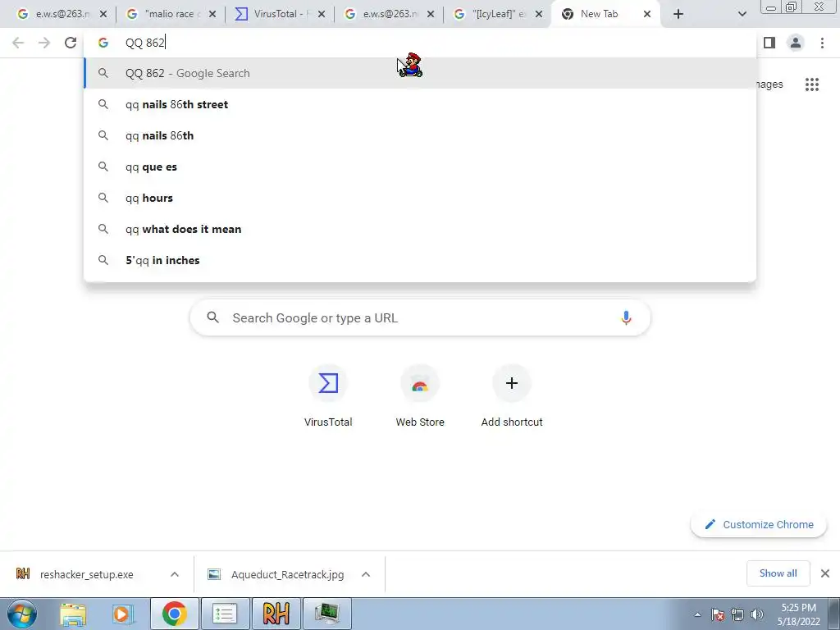Click Customize Chrome button
Viewport: 840px width, 630px height.
click(x=759, y=524)
